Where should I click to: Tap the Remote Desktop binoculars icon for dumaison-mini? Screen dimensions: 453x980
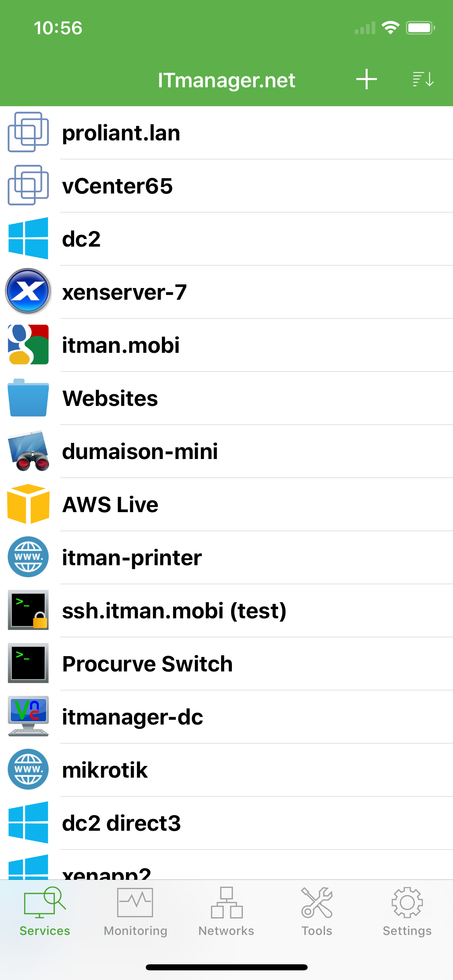coord(28,451)
